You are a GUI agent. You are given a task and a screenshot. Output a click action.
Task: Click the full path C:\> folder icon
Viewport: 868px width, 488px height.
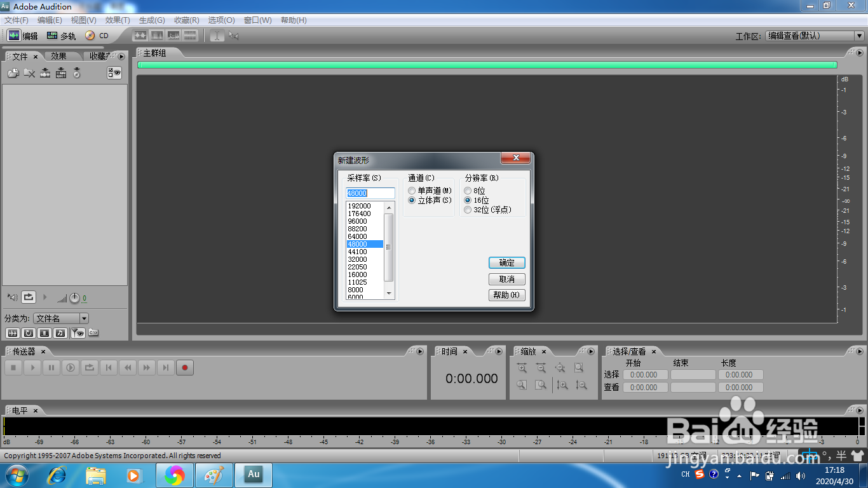[x=93, y=332]
